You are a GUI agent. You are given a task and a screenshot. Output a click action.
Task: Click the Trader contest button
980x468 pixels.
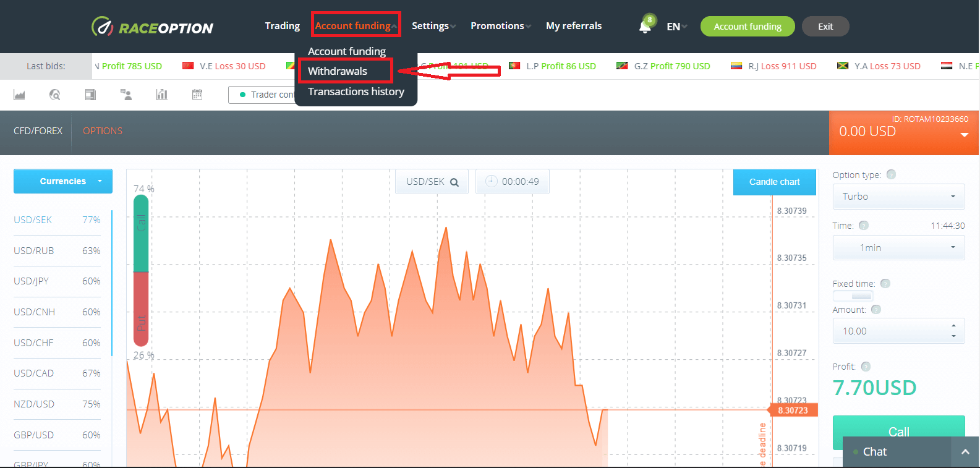[x=263, y=95]
